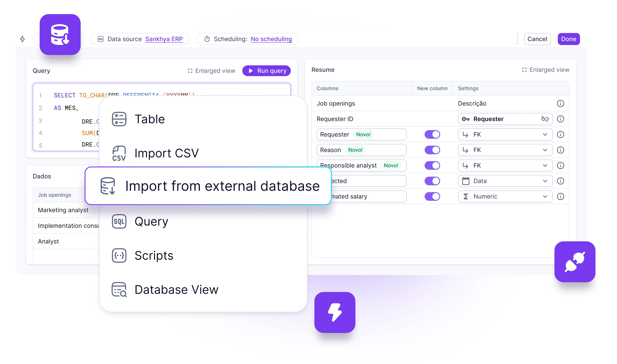Click the Columns header in Resume table
617x364 pixels.
point(327,88)
